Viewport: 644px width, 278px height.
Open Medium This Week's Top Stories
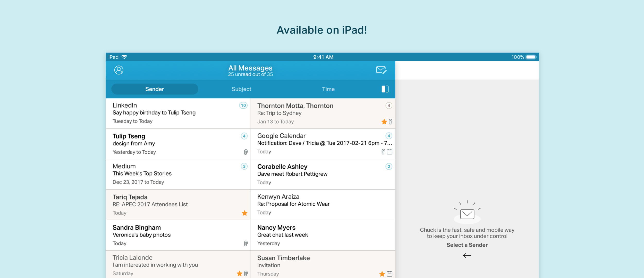(178, 174)
